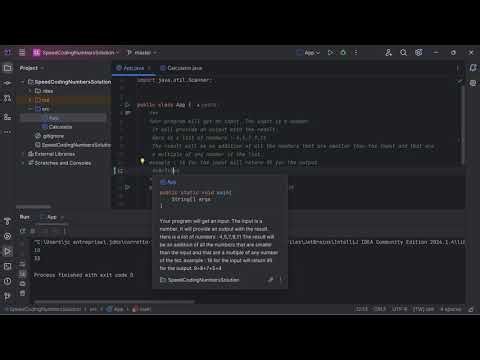Screen dimensions: 480x360
Task: Click App breadcrumb in navigation bar
Action: tap(115, 309)
